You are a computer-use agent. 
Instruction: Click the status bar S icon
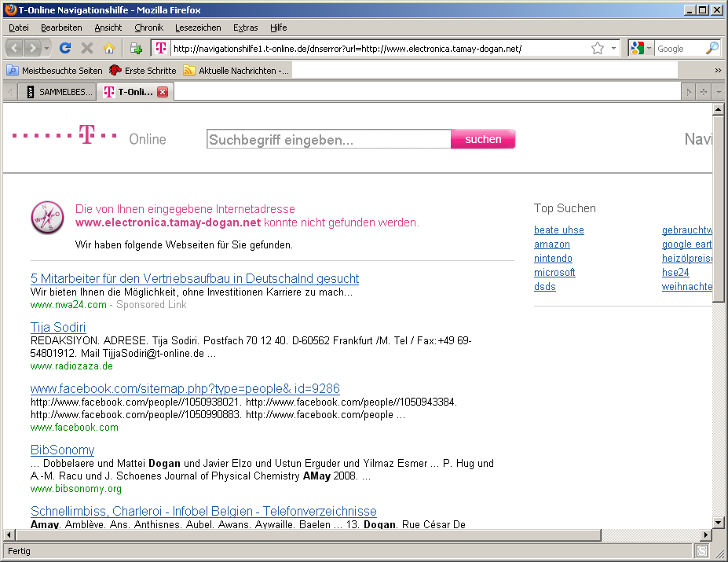tap(702, 552)
